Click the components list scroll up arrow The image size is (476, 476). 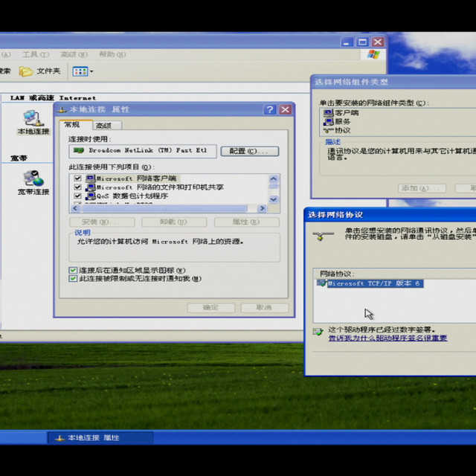(273, 178)
